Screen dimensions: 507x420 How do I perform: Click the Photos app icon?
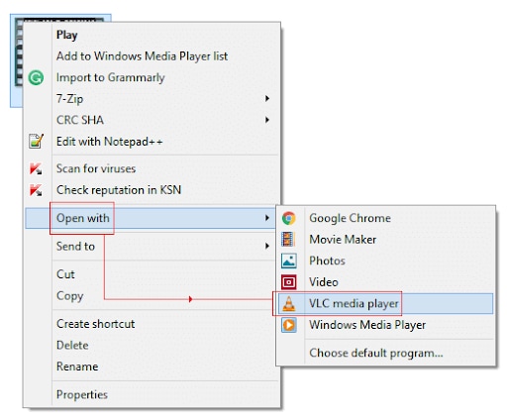click(289, 261)
